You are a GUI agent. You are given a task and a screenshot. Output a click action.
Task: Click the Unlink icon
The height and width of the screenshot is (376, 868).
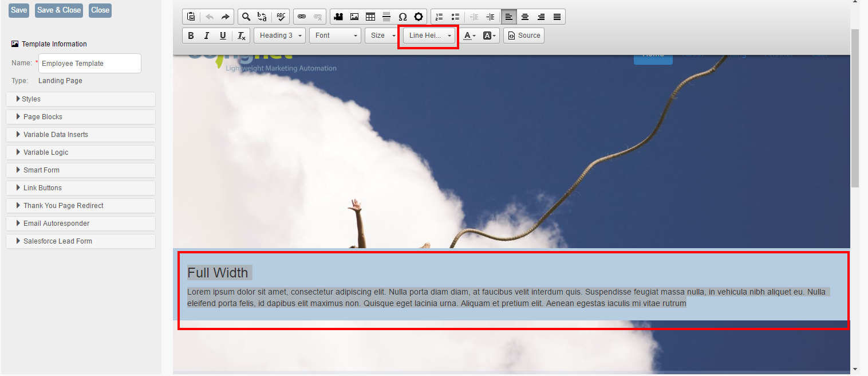[x=318, y=17]
